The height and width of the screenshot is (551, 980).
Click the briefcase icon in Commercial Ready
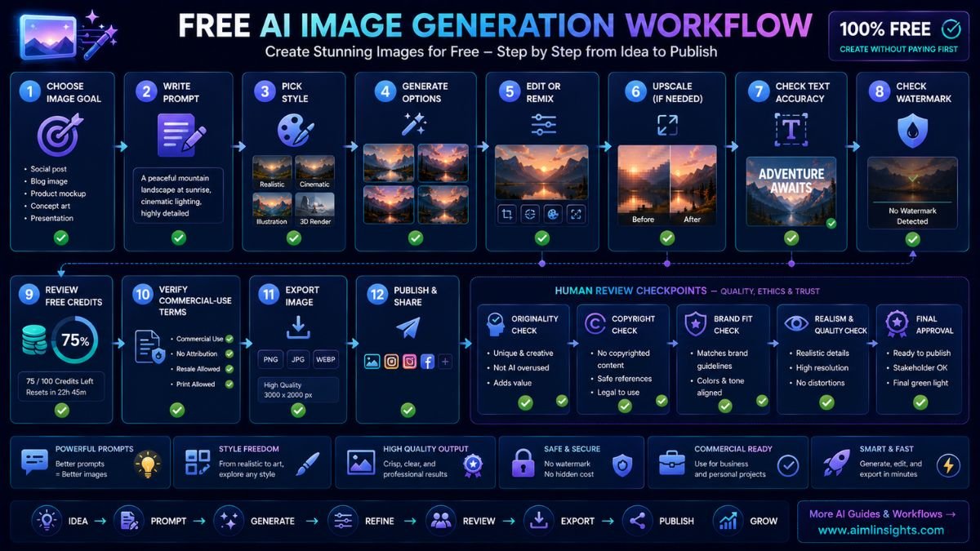click(672, 462)
